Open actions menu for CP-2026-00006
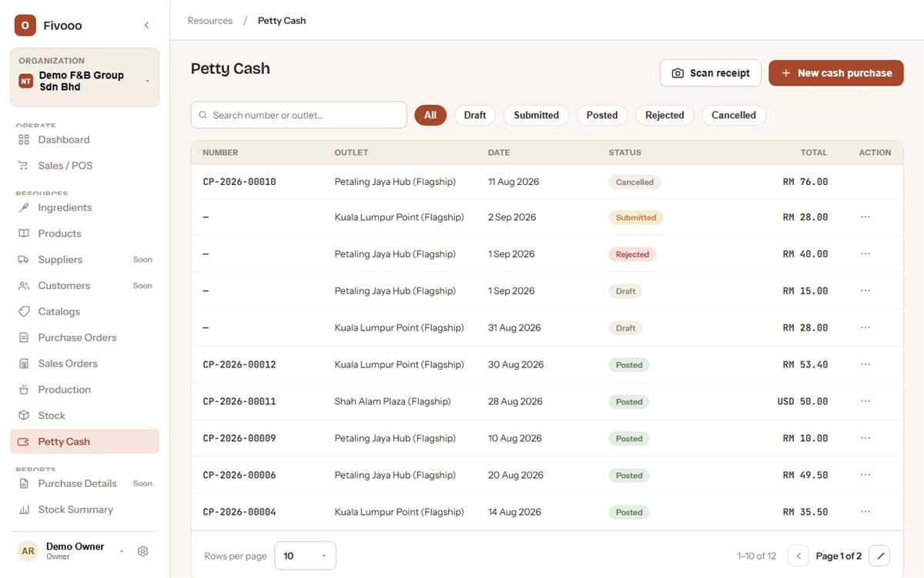The height and width of the screenshot is (578, 924). pos(865,476)
